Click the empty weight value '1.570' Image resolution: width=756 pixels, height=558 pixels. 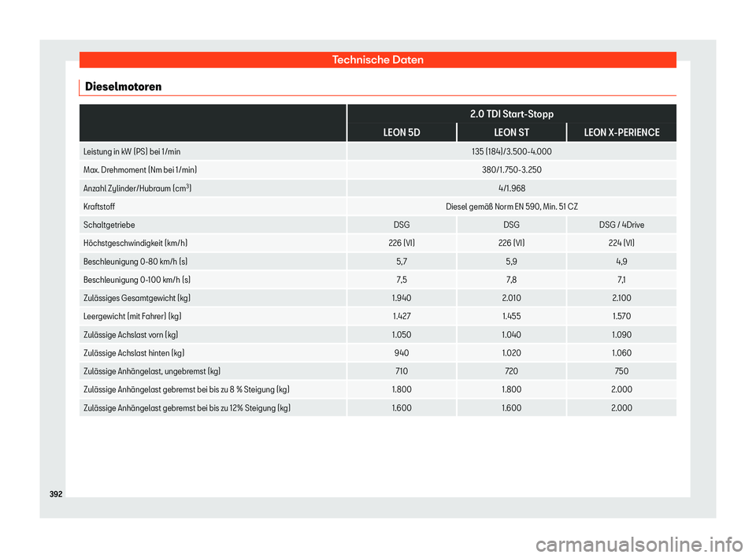[621, 317]
